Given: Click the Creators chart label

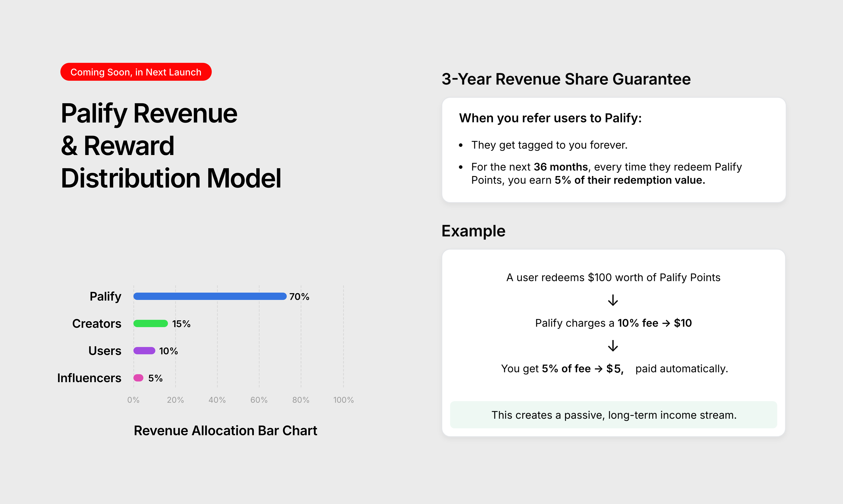Looking at the screenshot, I should tap(97, 324).
